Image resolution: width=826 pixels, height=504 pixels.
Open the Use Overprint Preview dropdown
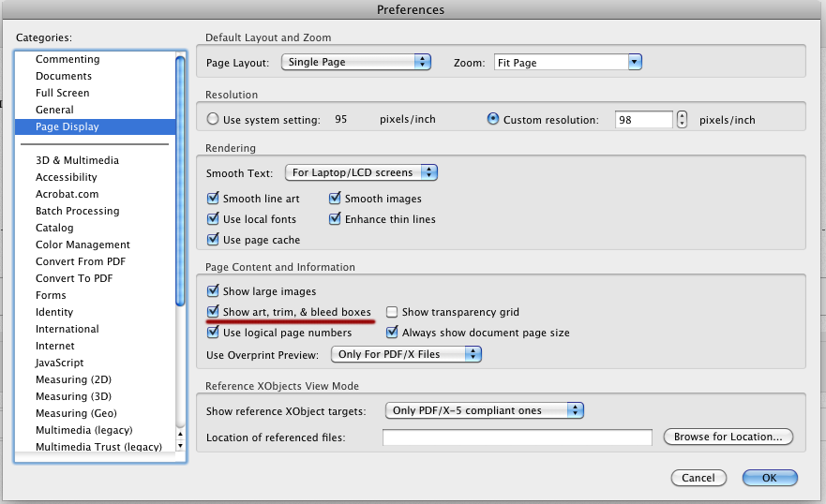406,354
